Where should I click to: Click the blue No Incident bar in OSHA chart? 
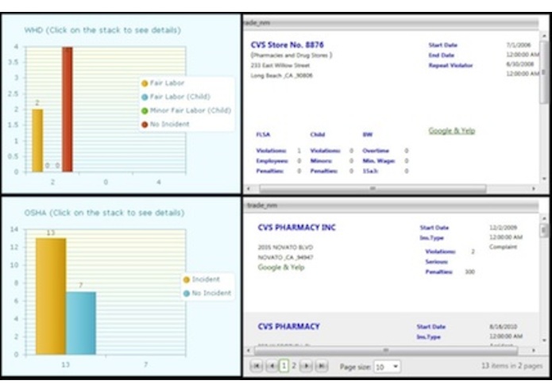pyautogui.click(x=81, y=323)
